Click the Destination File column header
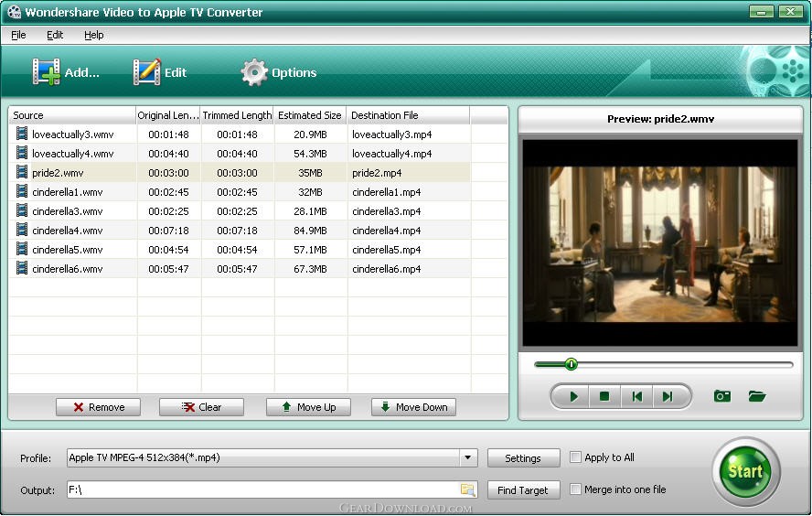Image resolution: width=812 pixels, height=516 pixels. (409, 115)
